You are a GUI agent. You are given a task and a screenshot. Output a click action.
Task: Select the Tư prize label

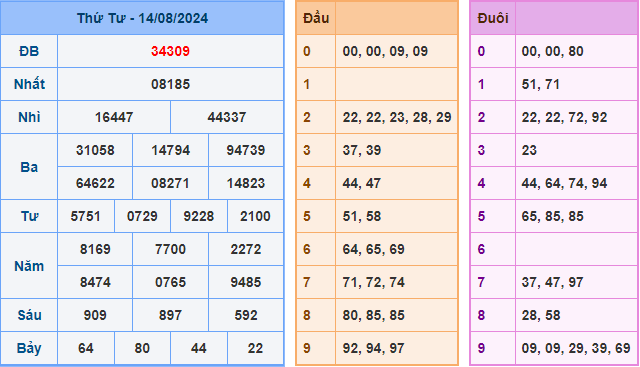(x=29, y=216)
